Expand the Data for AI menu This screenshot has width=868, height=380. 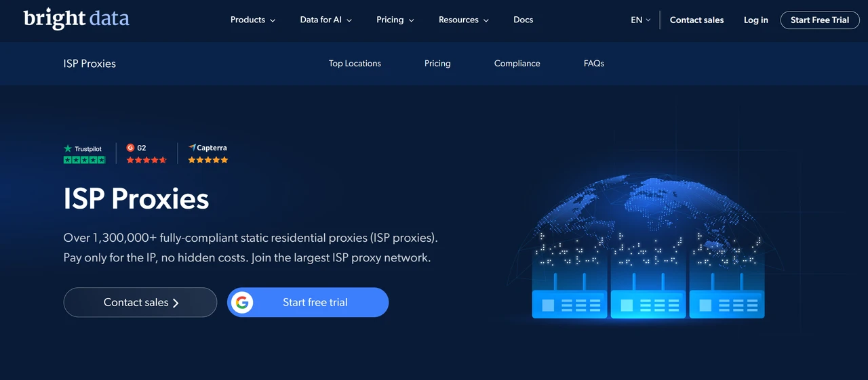(x=326, y=20)
